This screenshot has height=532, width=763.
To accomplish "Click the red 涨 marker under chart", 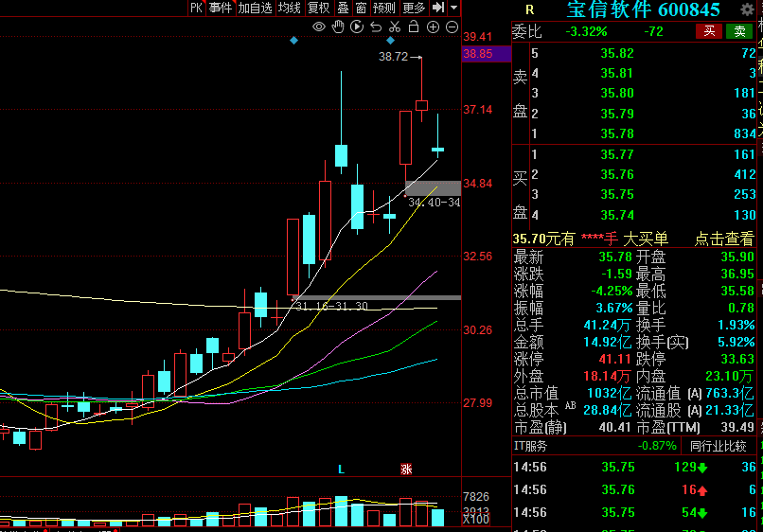I will (x=406, y=470).
